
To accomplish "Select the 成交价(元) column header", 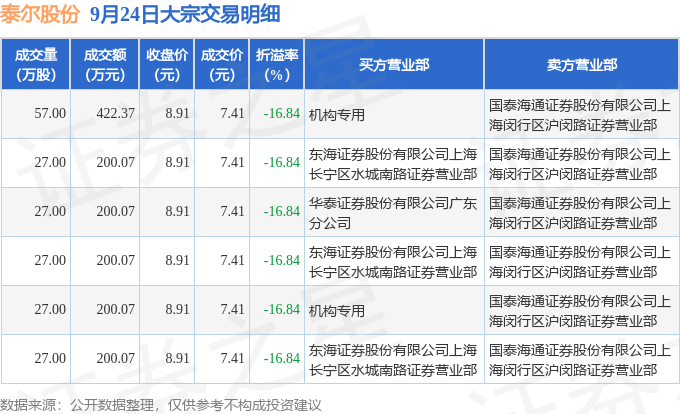I will [222, 64].
